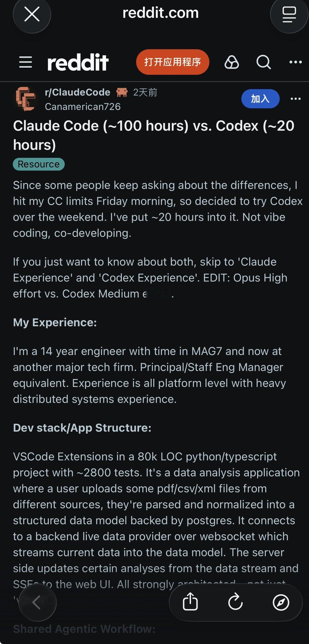Open Reddit search

pos(263,62)
